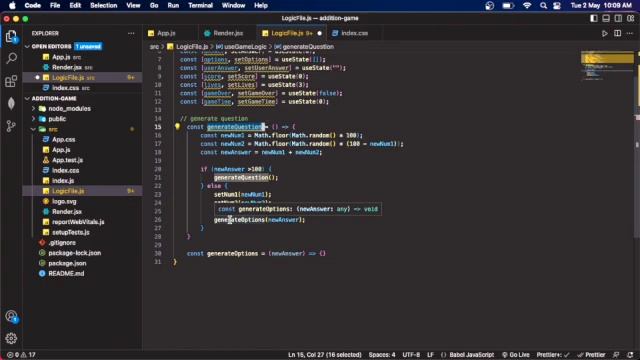Screen dimensions: 640x360
Task: Change UTF-8 file encoding
Action: [x=411, y=355]
